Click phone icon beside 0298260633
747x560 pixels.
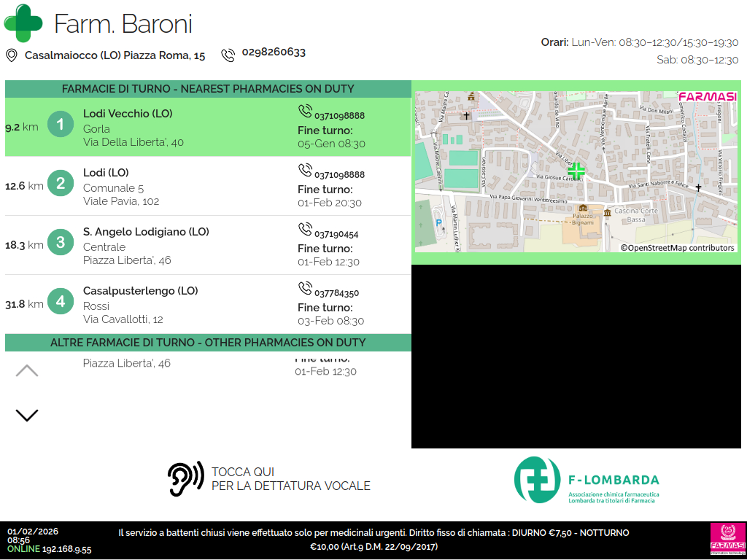click(x=228, y=55)
